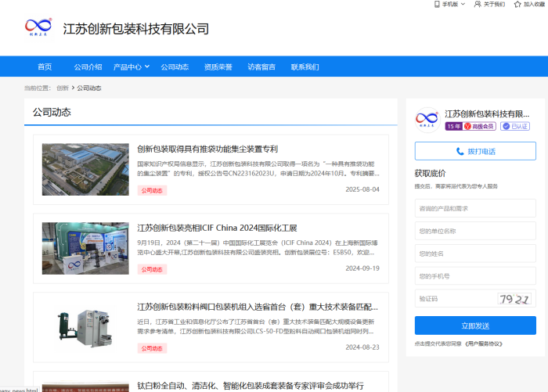Click the 已认证 verified badge
The width and height of the screenshot is (548, 392).
(x=515, y=126)
